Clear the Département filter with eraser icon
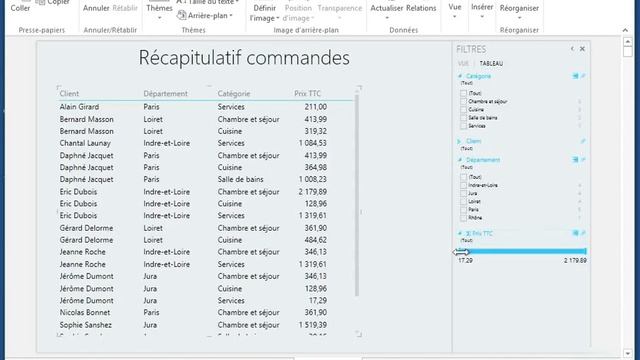This screenshot has width=640, height=360. (583, 160)
